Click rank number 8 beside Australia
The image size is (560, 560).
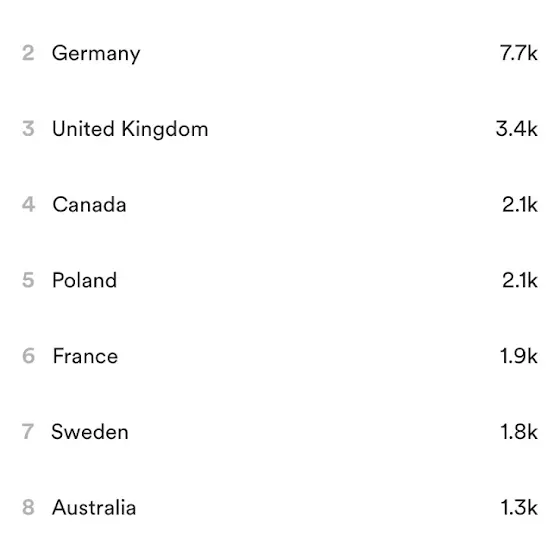[28, 508]
